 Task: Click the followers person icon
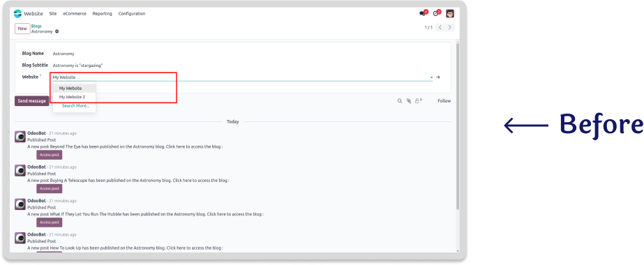click(x=418, y=101)
